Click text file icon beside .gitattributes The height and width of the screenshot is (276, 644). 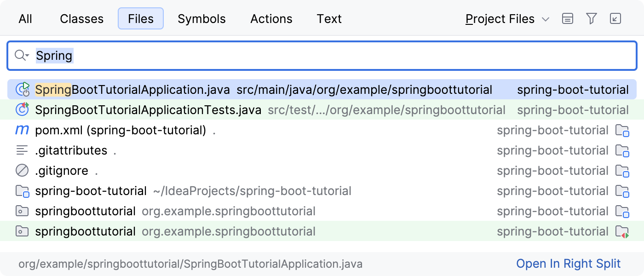point(21,150)
